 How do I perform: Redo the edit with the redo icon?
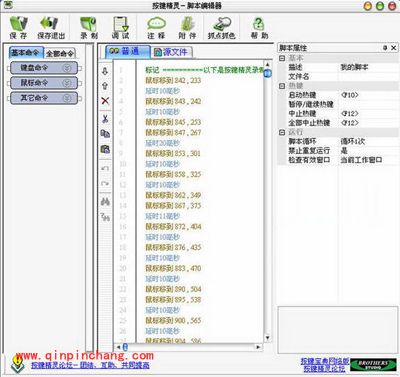[105, 183]
